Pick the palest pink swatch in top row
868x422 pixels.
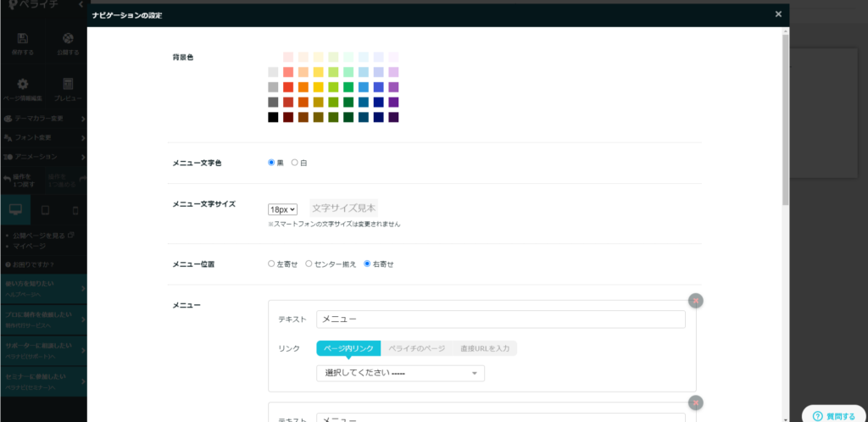point(288,57)
